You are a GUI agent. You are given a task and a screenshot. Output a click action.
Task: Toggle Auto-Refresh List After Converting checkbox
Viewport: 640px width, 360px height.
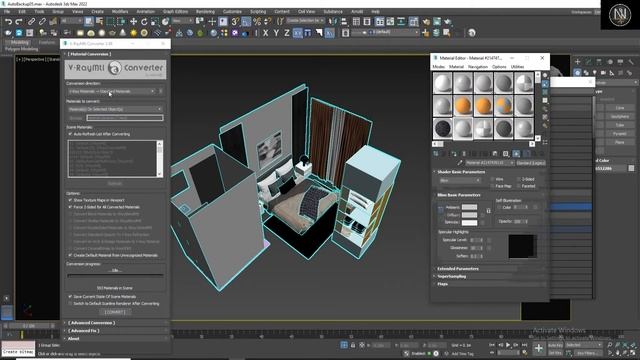70,134
